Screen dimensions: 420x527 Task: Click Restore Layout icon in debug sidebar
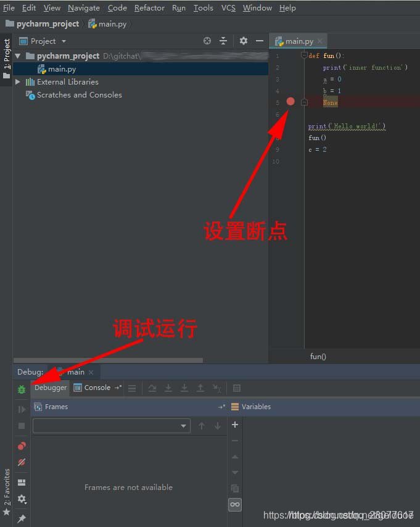[x=22, y=483]
